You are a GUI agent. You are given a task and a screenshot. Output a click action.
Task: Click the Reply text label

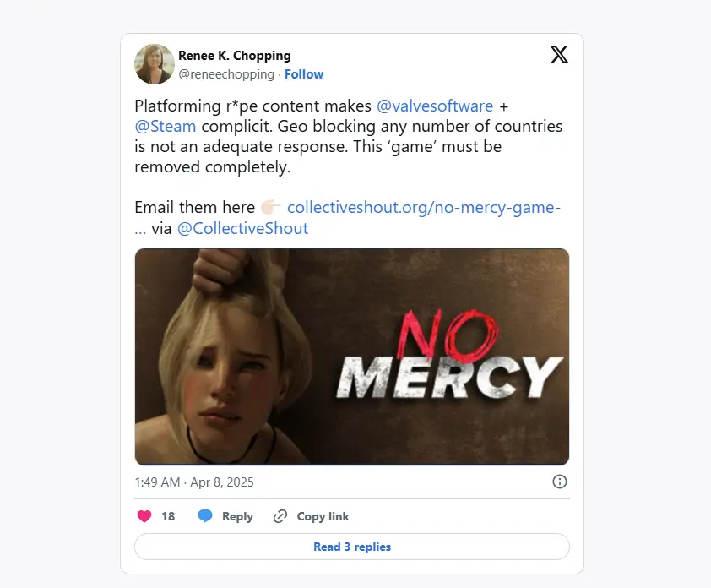coord(237,516)
